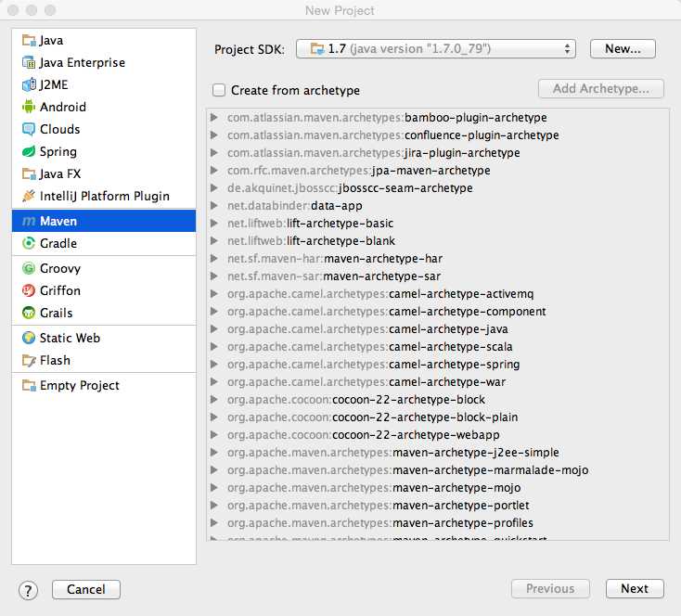
Task: Click the Gradle icon
Action: coord(29,243)
